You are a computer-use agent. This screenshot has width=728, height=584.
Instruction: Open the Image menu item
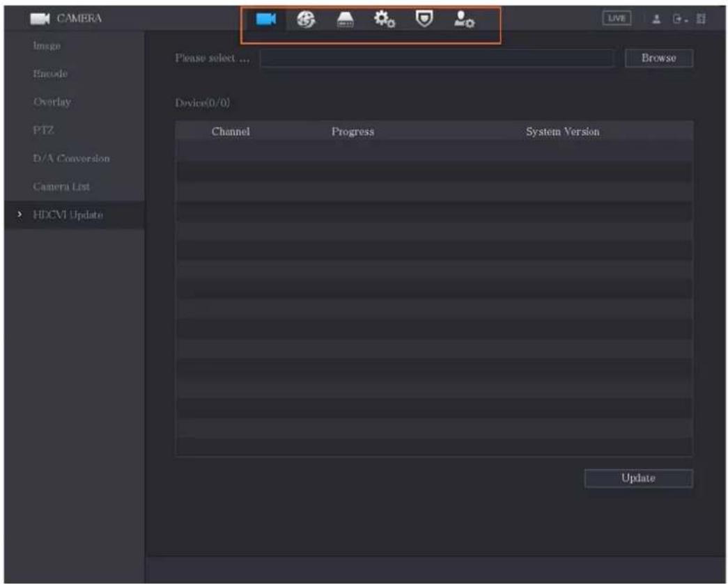[47, 45]
